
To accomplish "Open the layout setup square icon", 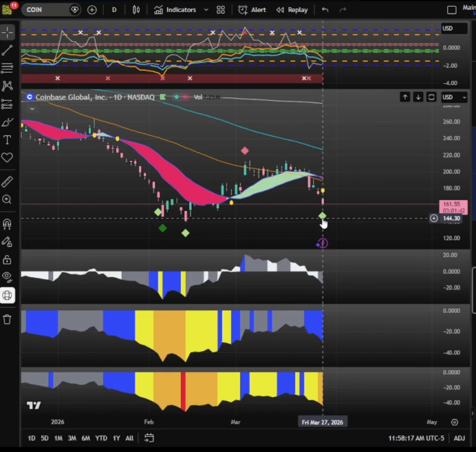I will pyautogui.click(x=452, y=10).
